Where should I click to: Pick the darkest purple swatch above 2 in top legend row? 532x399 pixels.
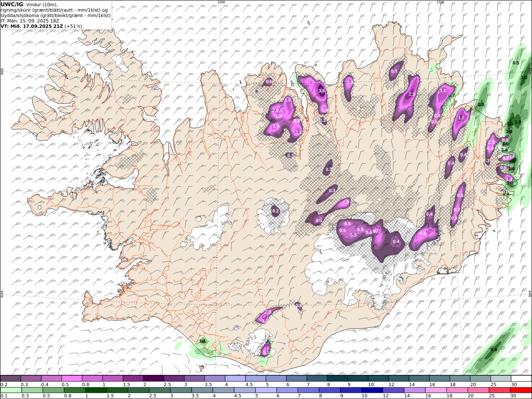(153, 378)
